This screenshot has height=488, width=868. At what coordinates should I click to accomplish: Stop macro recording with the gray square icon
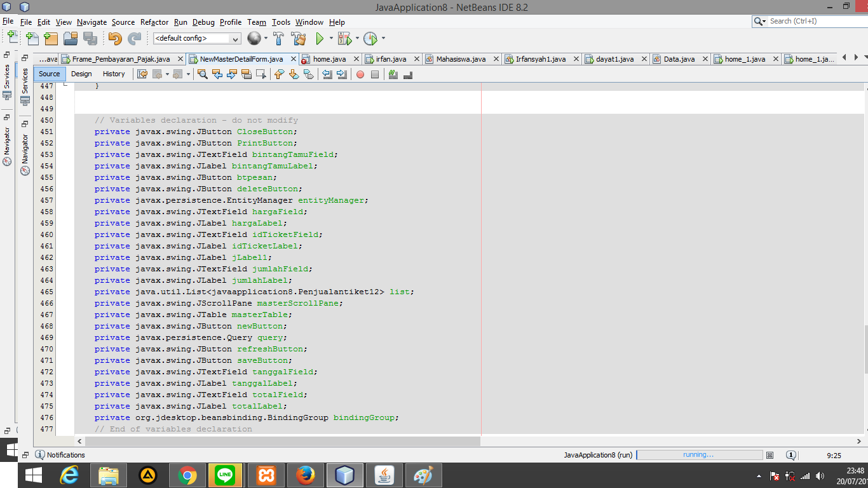pyautogui.click(x=374, y=74)
